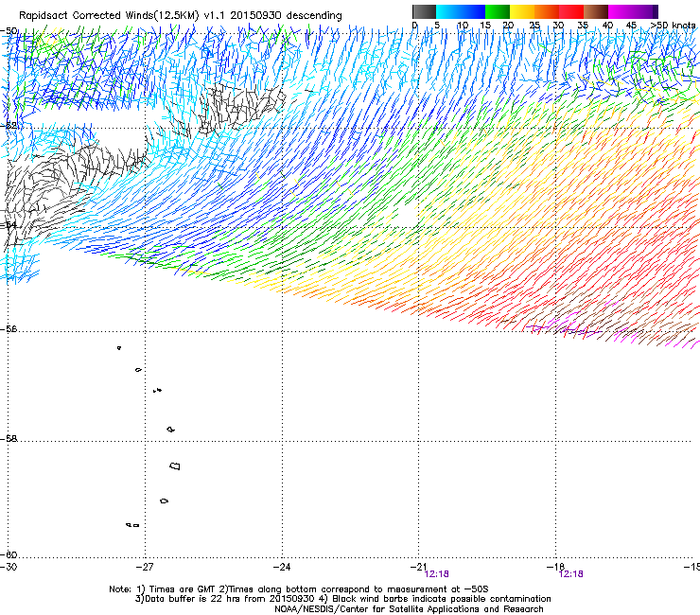Click the -52 latitude axis label
The width and height of the screenshot is (700, 615).
(9, 125)
